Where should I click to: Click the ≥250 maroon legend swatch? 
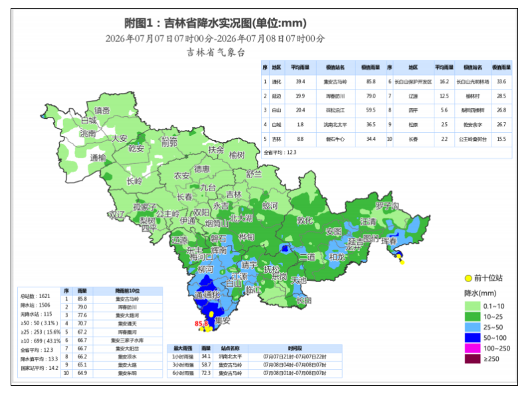[x=472, y=358]
